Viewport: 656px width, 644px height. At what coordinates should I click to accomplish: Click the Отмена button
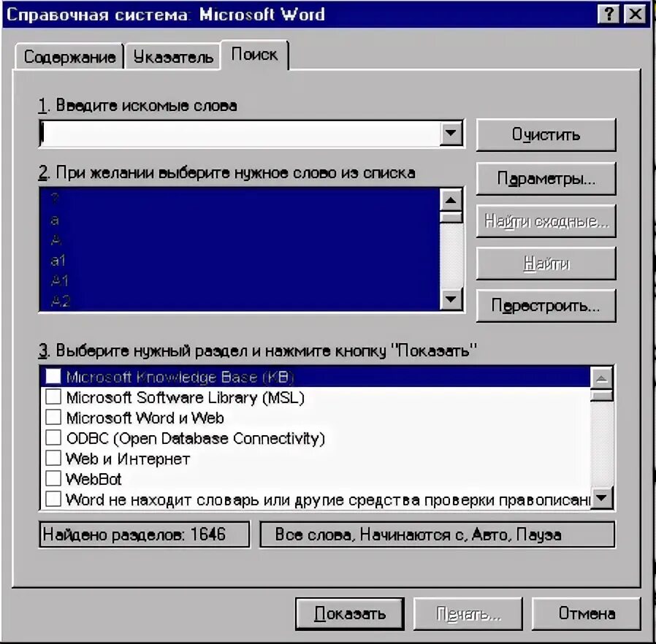click(587, 613)
